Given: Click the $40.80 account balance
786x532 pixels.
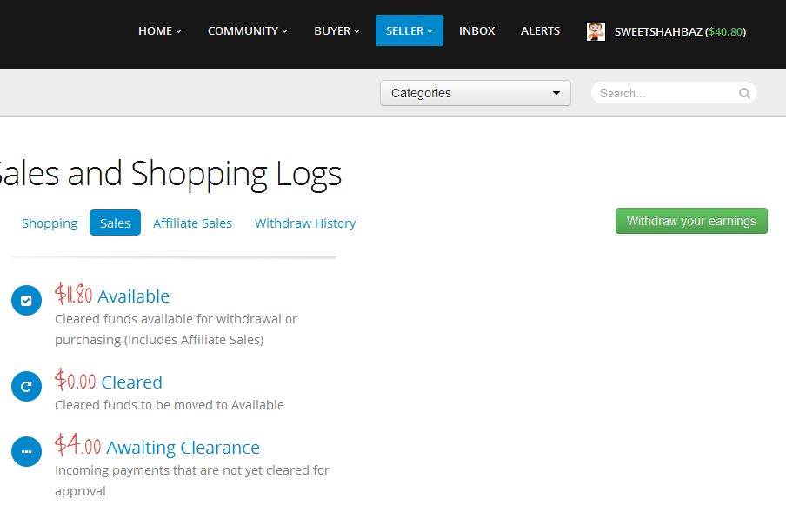Looking at the screenshot, I should 725,32.
